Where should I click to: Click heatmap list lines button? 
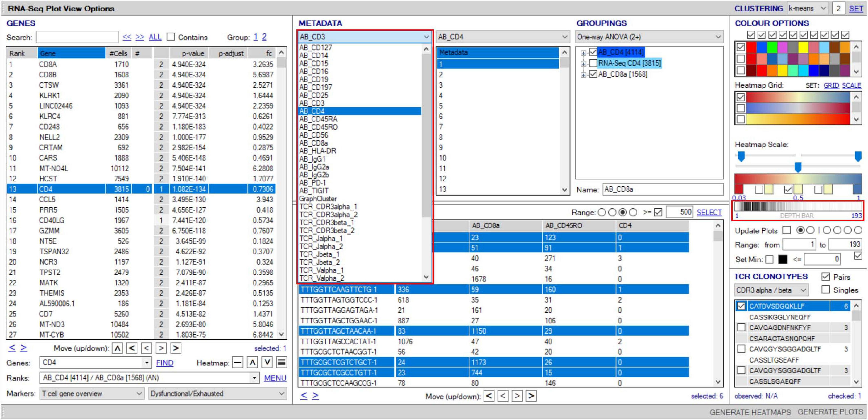[x=281, y=363]
